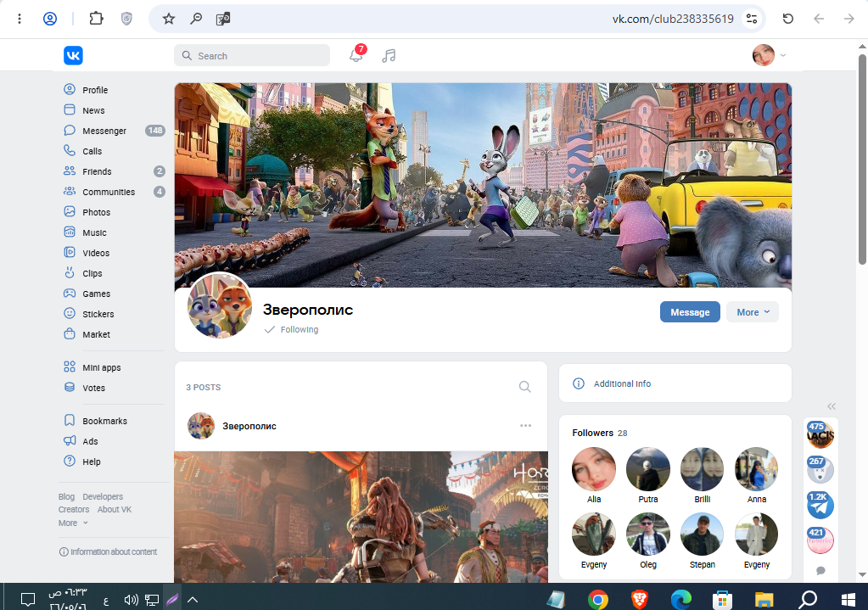This screenshot has height=610, width=868.
Task: Open the browser extensions puzzle icon
Action: pos(97,19)
